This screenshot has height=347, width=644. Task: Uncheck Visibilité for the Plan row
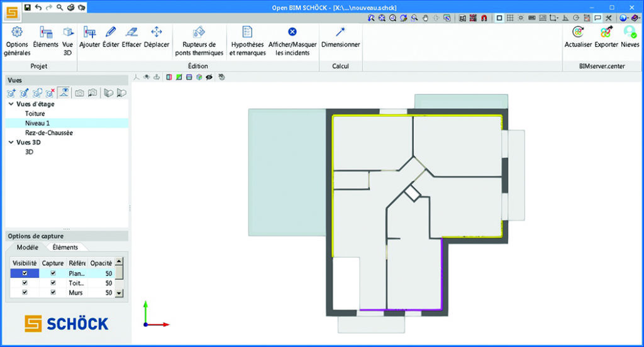coord(25,273)
